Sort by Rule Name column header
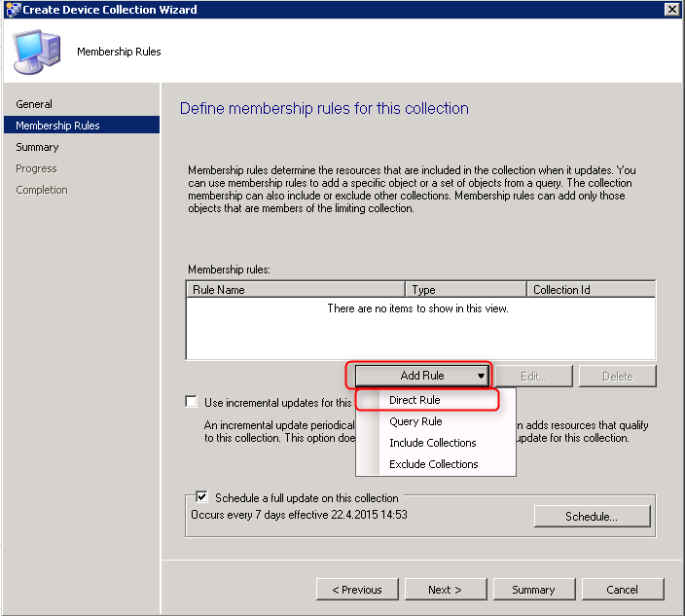The width and height of the screenshot is (685, 616). (x=296, y=290)
